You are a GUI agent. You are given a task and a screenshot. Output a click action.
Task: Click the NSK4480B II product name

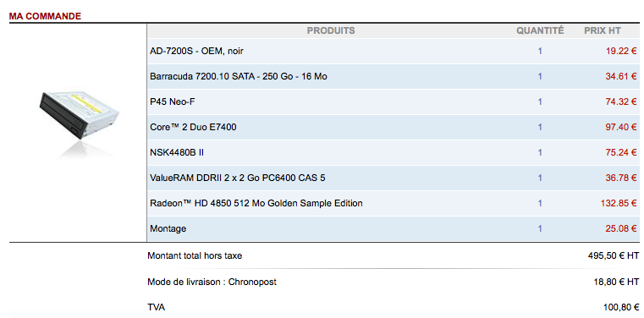(177, 152)
